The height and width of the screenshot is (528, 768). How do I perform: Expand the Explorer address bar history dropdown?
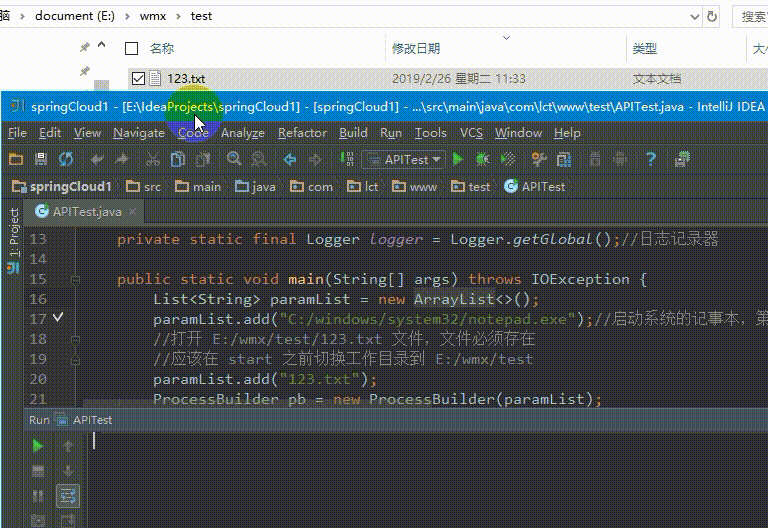click(x=694, y=17)
